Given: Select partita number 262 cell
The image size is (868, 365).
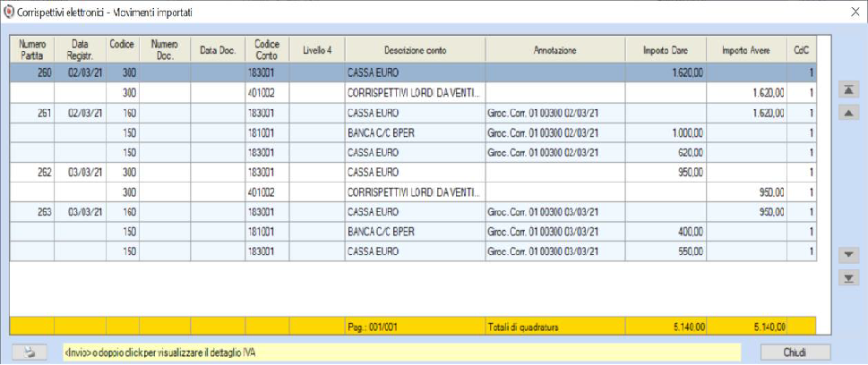Looking at the screenshot, I should point(32,172).
